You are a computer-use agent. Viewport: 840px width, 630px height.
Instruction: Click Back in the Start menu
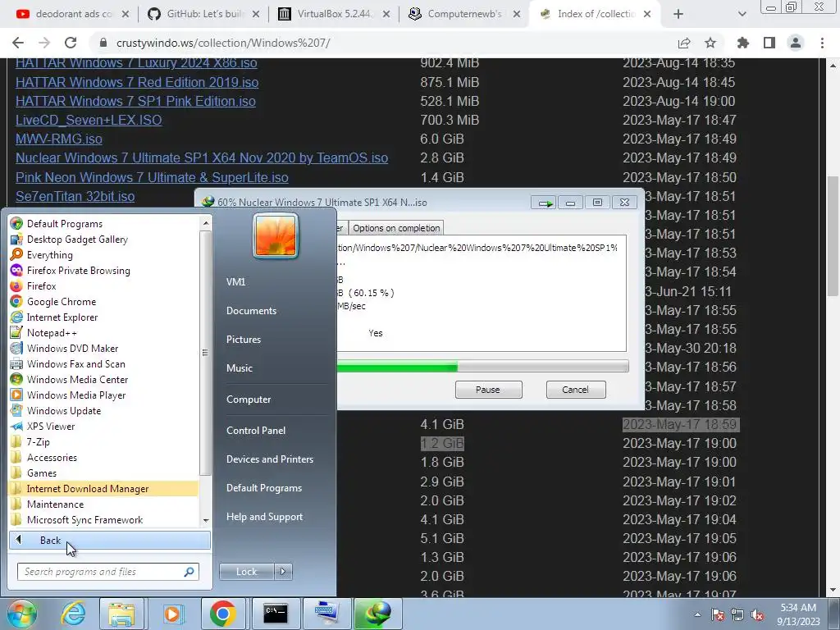110,540
